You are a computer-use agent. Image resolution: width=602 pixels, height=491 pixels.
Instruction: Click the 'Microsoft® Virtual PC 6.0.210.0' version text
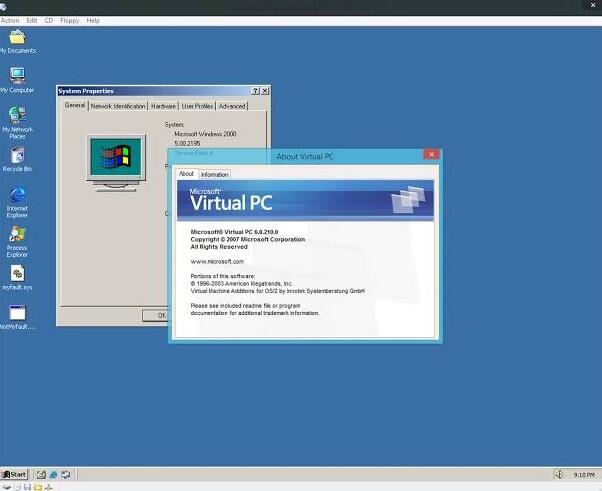[x=234, y=232]
